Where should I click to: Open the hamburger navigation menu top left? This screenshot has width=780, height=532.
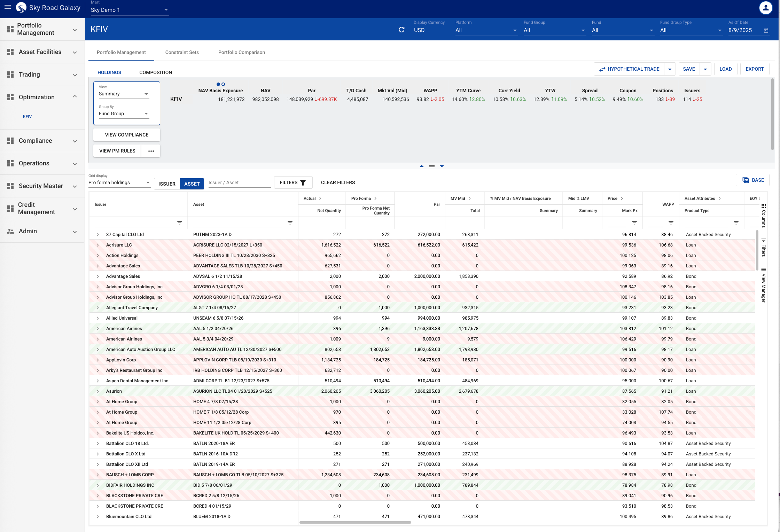pos(7,7)
